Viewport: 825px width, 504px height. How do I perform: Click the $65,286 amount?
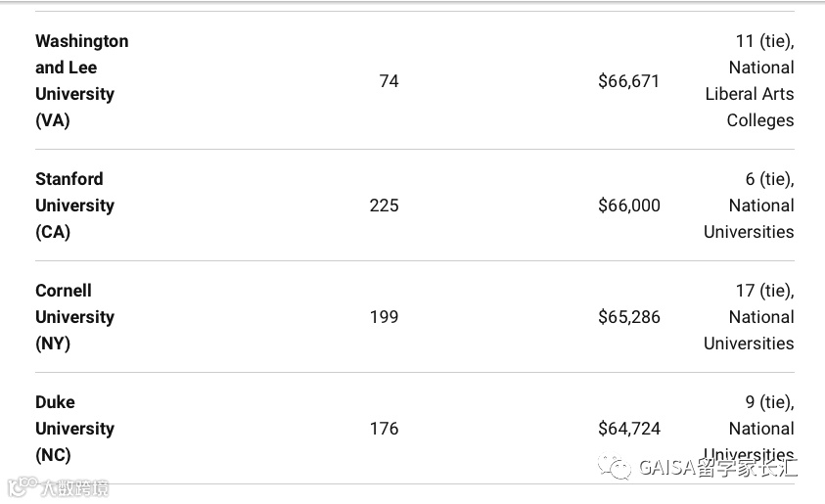point(628,317)
